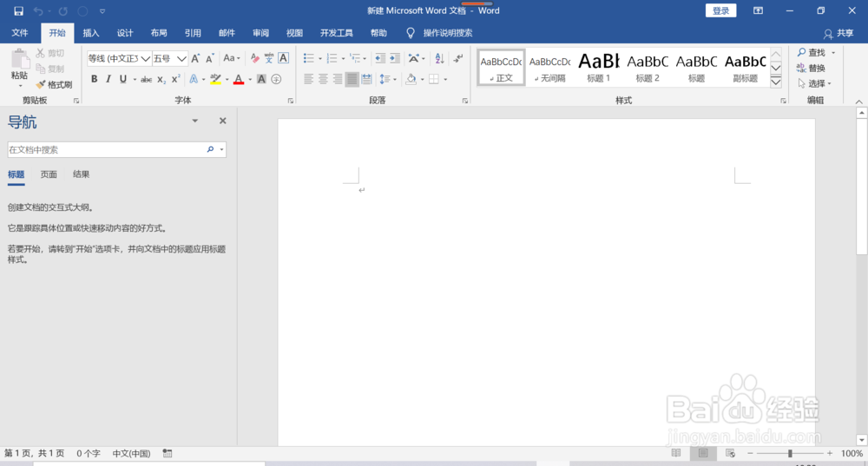
Task: Show paragraph marks icon
Action: [458, 58]
